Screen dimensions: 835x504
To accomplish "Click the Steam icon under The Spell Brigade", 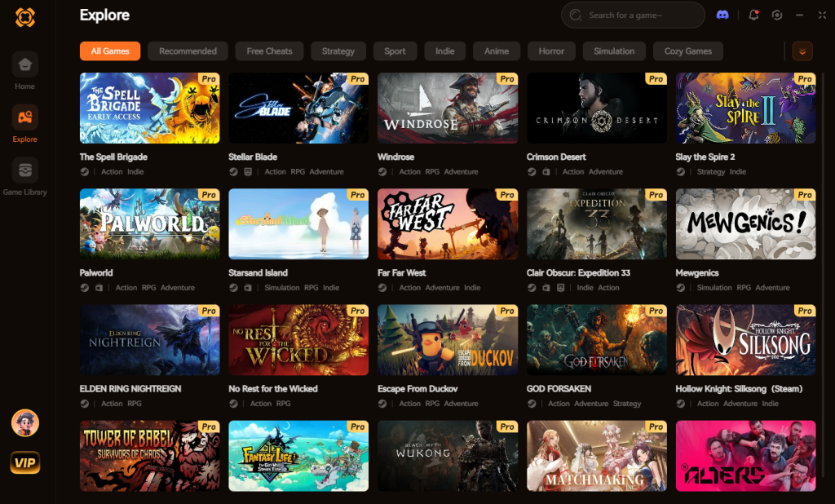I will 84,171.
